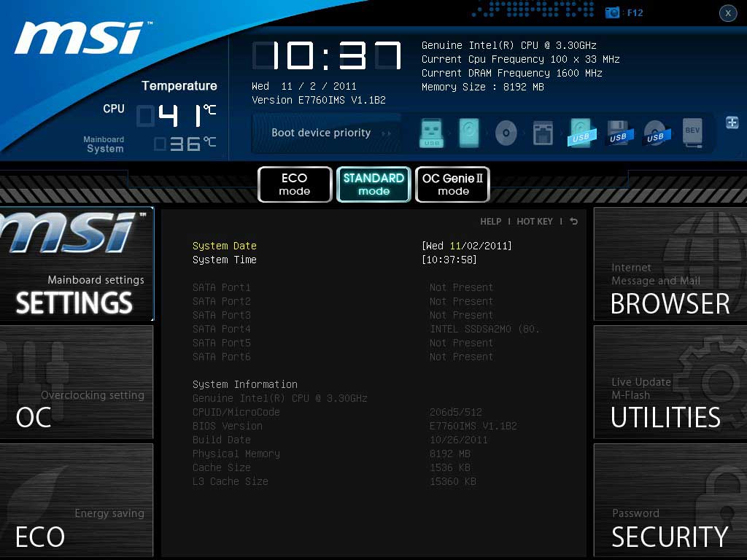Select the USB floppy boot icon

(619, 133)
